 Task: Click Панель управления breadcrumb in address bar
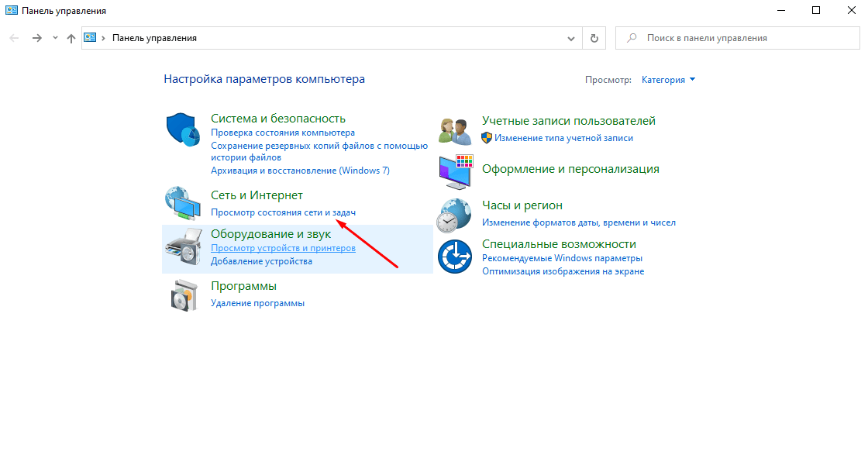pyautogui.click(x=154, y=38)
